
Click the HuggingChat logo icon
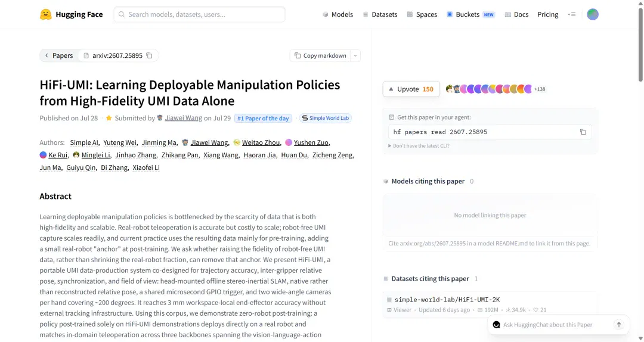click(496, 325)
